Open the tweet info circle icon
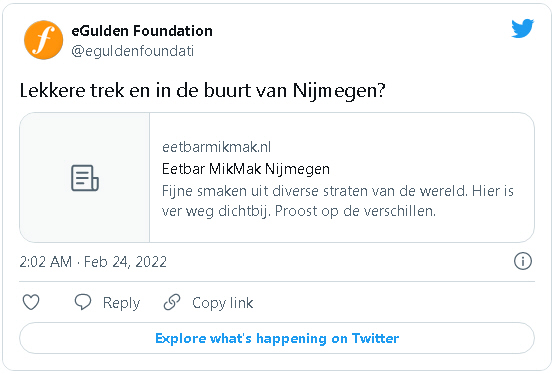Viewport: 555px width, 374px height. point(522,261)
